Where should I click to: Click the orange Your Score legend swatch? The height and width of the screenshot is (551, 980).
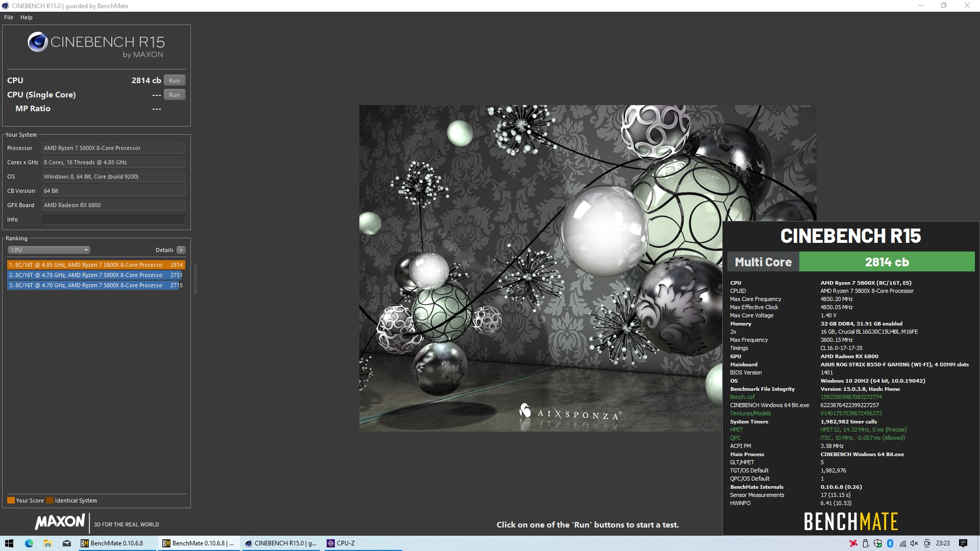click(11, 500)
